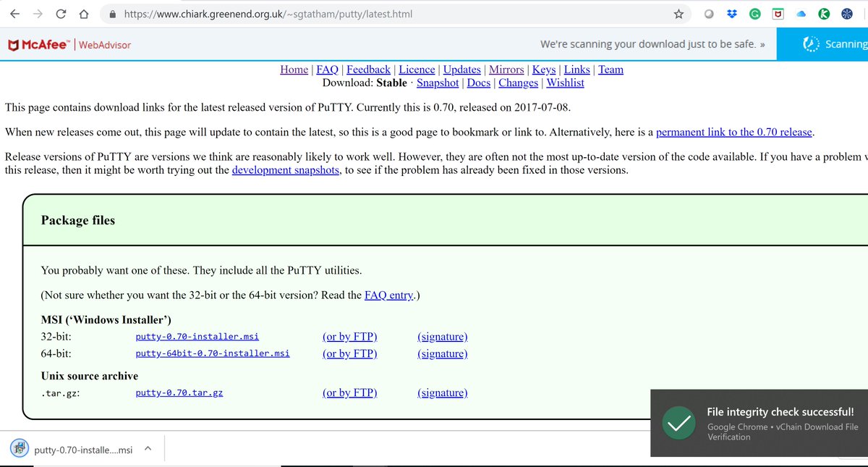Download putty-0.70-installer.msi 32-bit
Screen dimensions: 868x467
tap(197, 337)
